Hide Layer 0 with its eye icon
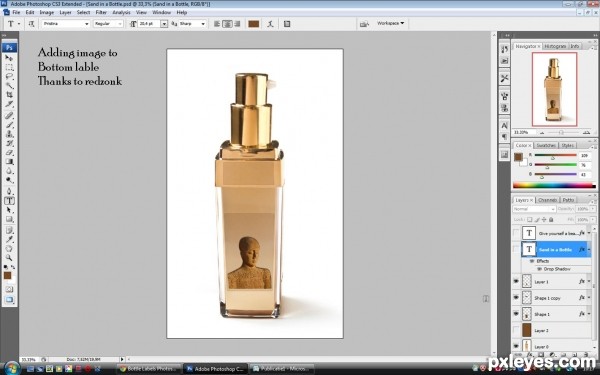Viewport: 600px width, 375px height. point(516,346)
